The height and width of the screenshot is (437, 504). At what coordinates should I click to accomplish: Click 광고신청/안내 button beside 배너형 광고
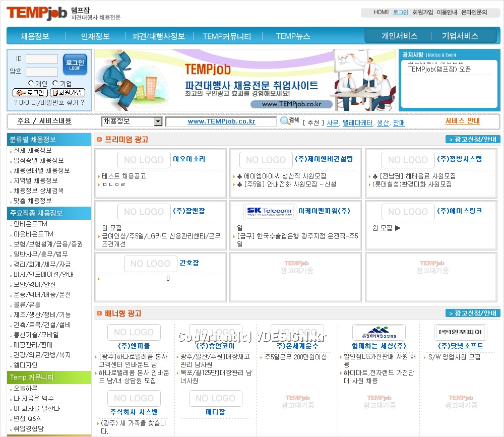(473, 313)
